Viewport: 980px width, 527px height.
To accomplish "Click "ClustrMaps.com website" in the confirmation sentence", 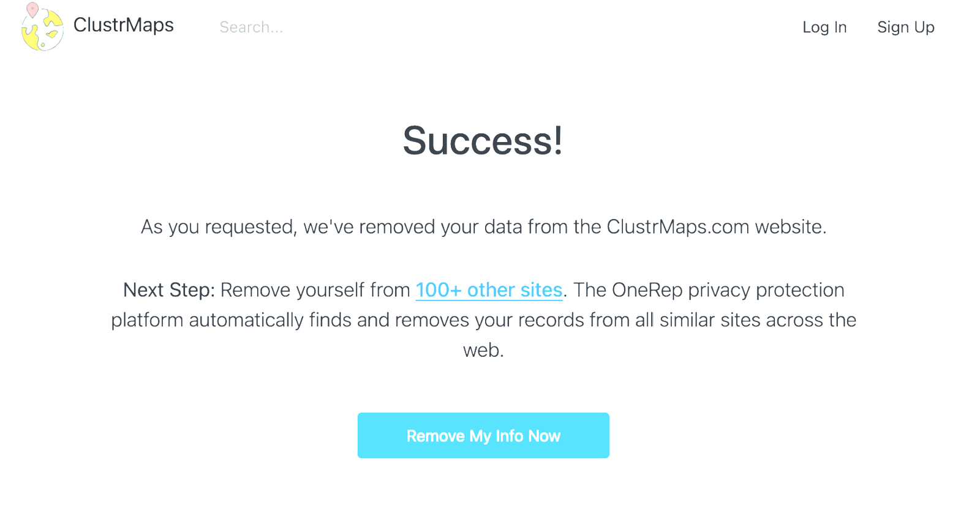I will point(715,227).
